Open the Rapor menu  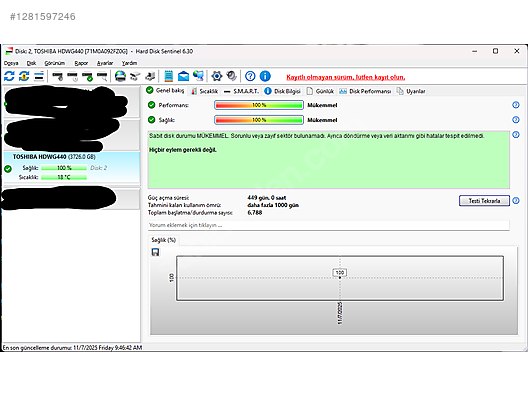81,63
